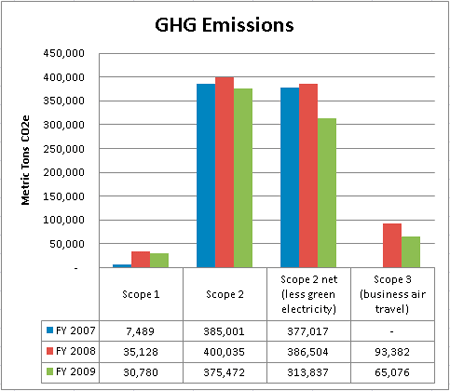The image size is (450, 391).
Task: Click the red Scope 3 FY 2008 bar
Action: 392,245
